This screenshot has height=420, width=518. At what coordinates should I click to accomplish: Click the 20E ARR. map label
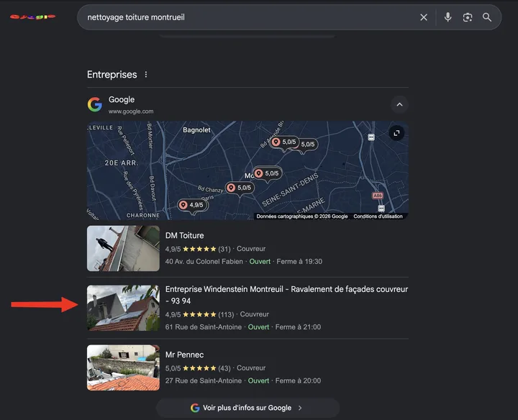[x=122, y=163]
